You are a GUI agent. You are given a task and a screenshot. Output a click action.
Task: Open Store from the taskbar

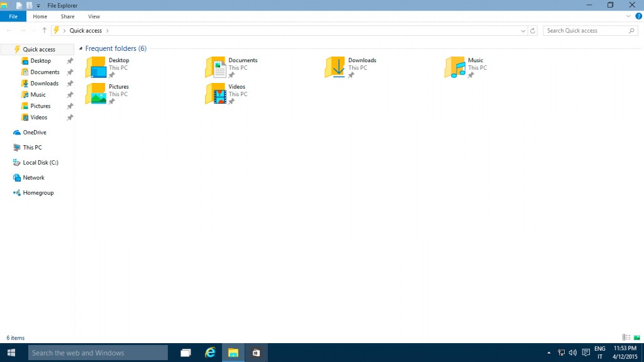pos(257,353)
